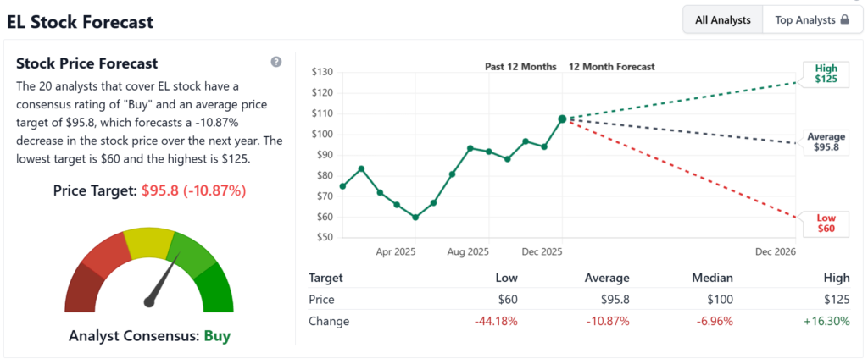Click the lowest chart point near $60
The height and width of the screenshot is (364, 868).
coord(415,217)
